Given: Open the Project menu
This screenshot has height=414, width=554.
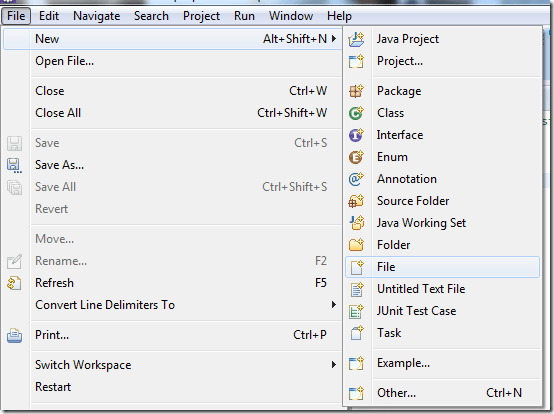Looking at the screenshot, I should [x=201, y=16].
